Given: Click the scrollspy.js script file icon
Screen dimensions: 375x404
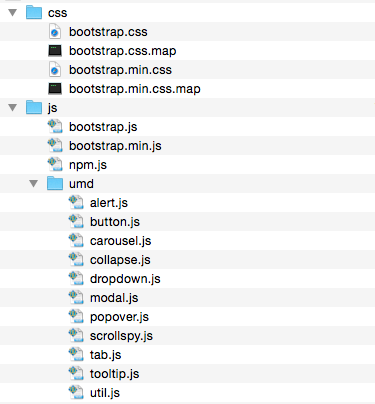Looking at the screenshot, I should click(76, 335).
